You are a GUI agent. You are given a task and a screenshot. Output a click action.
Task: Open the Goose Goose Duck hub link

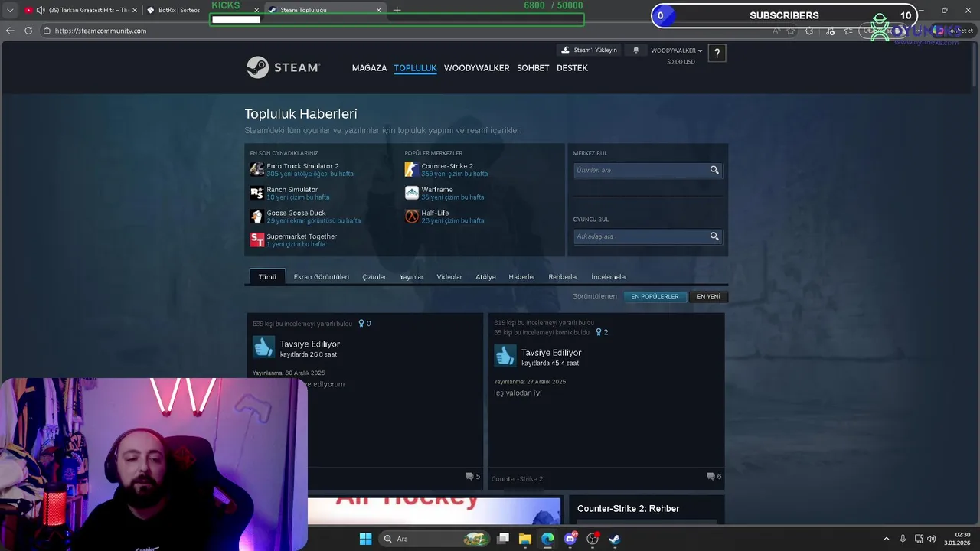(x=296, y=213)
